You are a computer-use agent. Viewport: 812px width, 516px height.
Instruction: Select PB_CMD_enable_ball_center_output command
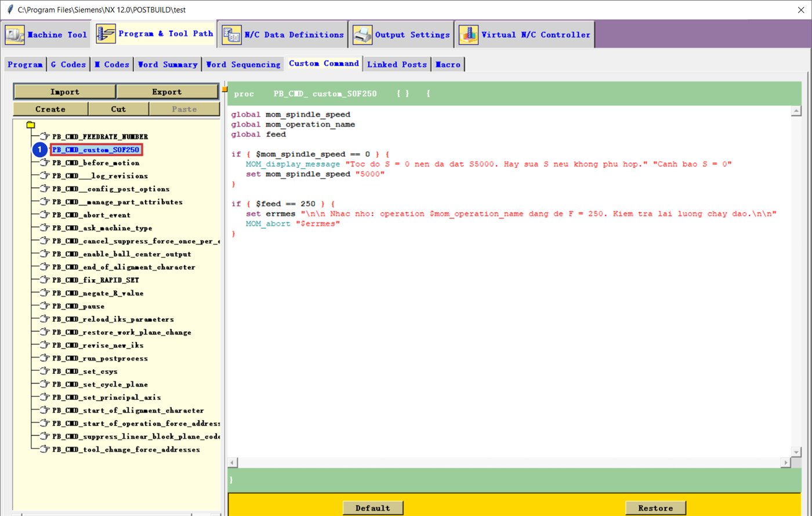pyautogui.click(x=122, y=254)
